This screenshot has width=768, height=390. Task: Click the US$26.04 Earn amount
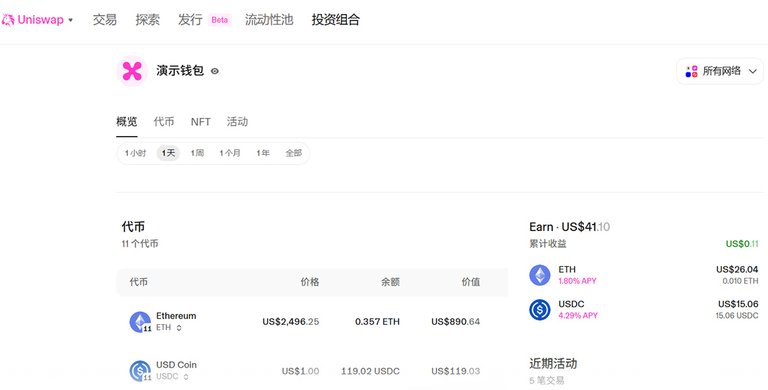point(737,269)
